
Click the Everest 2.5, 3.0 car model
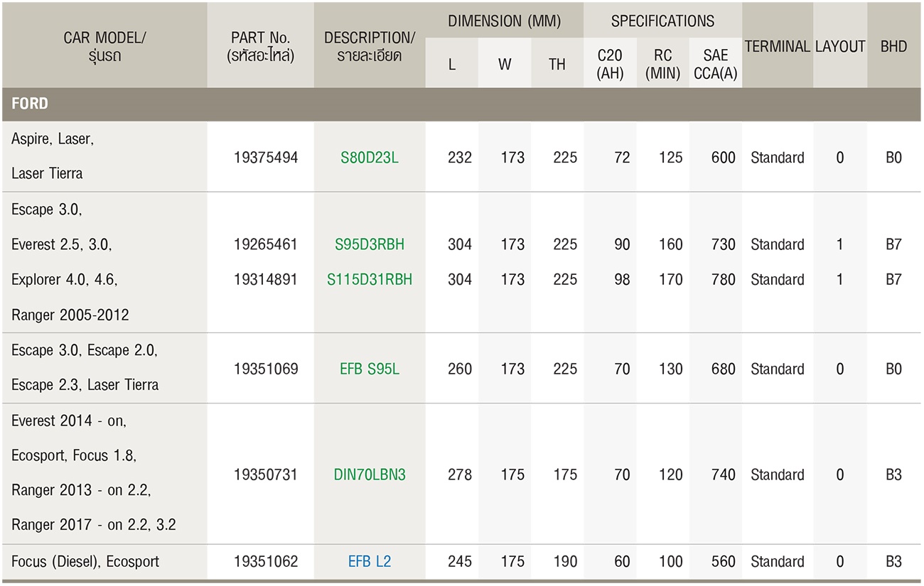pos(62,244)
